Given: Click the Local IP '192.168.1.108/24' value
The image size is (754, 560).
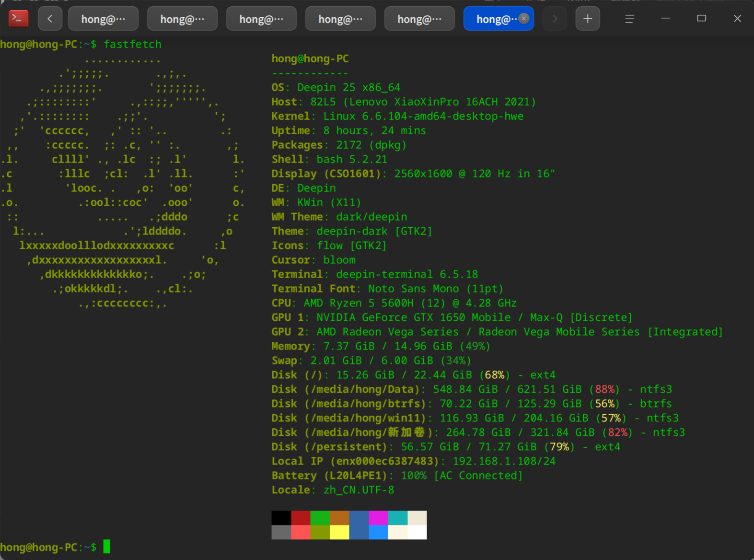Looking at the screenshot, I should (x=504, y=461).
